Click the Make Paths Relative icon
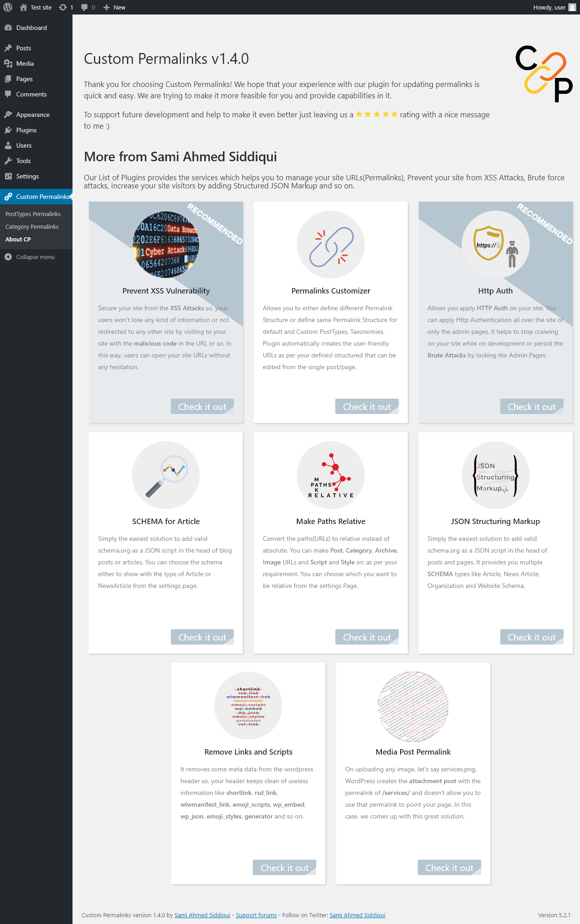The image size is (580, 924). point(331,475)
